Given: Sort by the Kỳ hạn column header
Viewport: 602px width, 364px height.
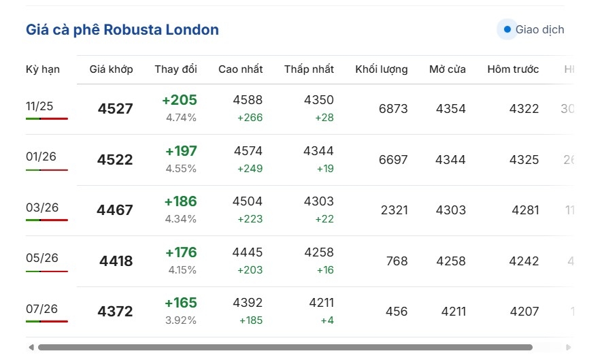Looking at the screenshot, I should 43,69.
